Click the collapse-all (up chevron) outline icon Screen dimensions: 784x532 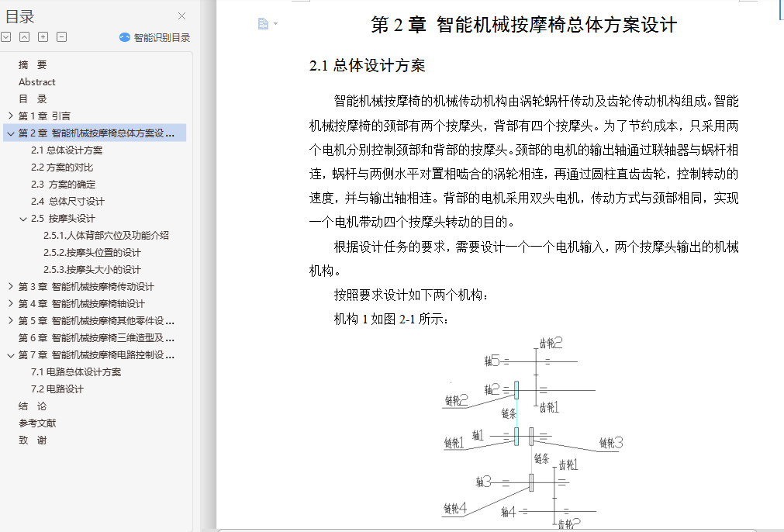click(25, 37)
